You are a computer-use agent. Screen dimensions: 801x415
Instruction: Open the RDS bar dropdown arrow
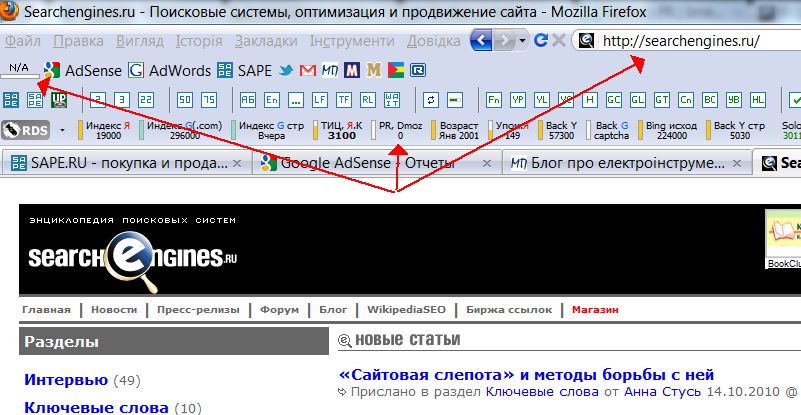[62, 130]
